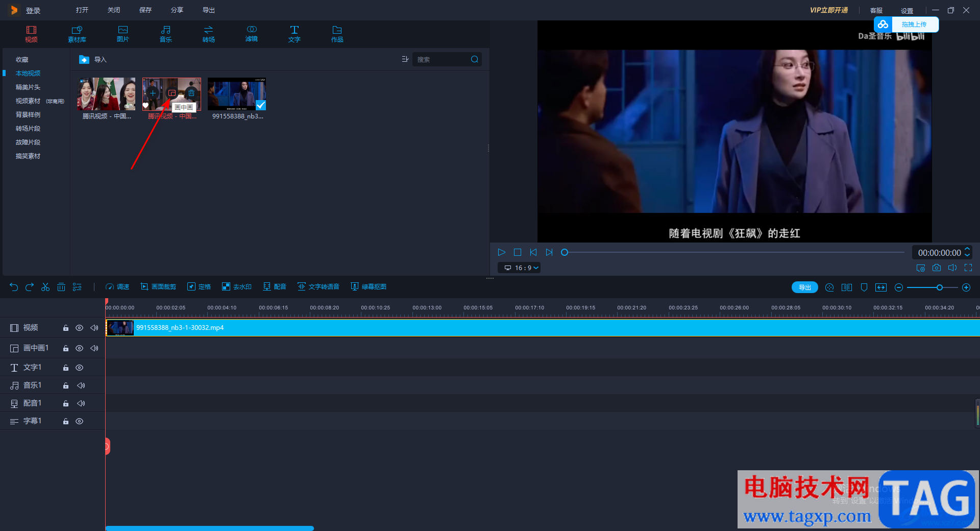
Task: Click VIP立即开通 link
Action: (829, 10)
